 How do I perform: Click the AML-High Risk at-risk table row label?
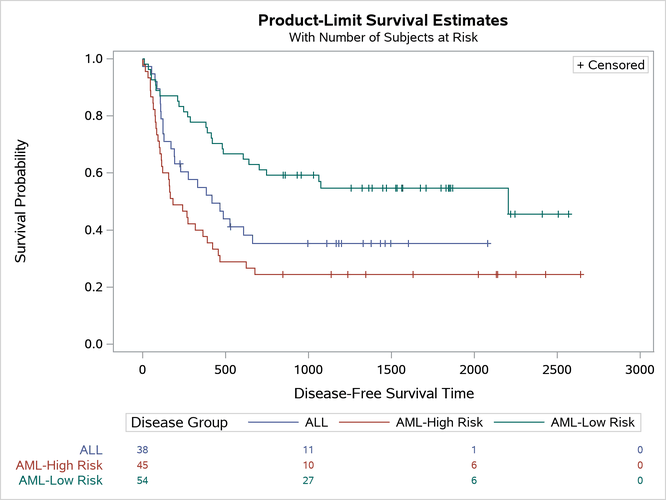pos(59,465)
